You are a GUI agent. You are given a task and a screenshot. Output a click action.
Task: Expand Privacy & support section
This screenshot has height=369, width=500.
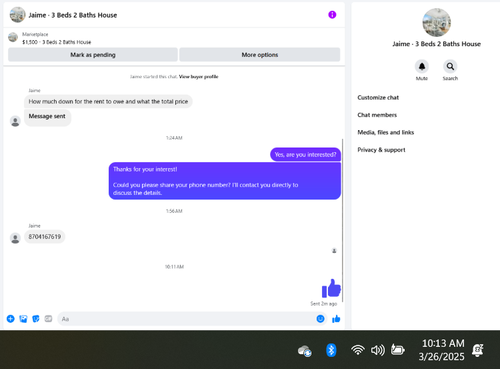click(x=381, y=150)
